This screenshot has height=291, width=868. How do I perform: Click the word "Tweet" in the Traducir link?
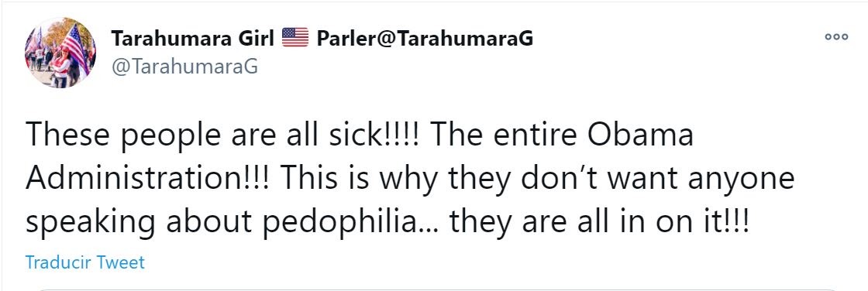click(121, 262)
